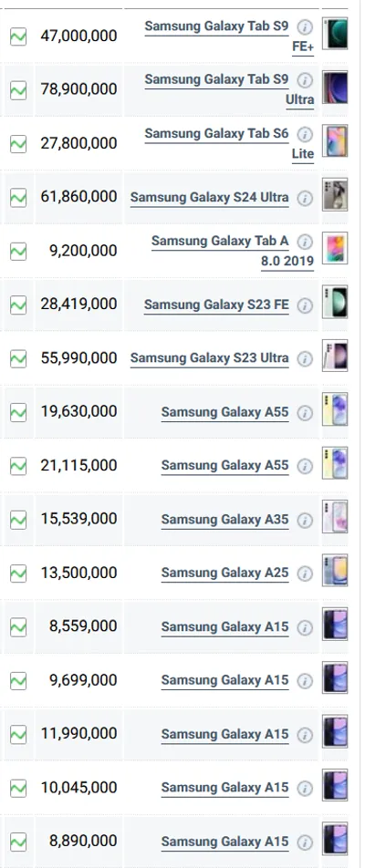Show info icon for Galaxy A35
365x868 pixels.
(x=305, y=521)
